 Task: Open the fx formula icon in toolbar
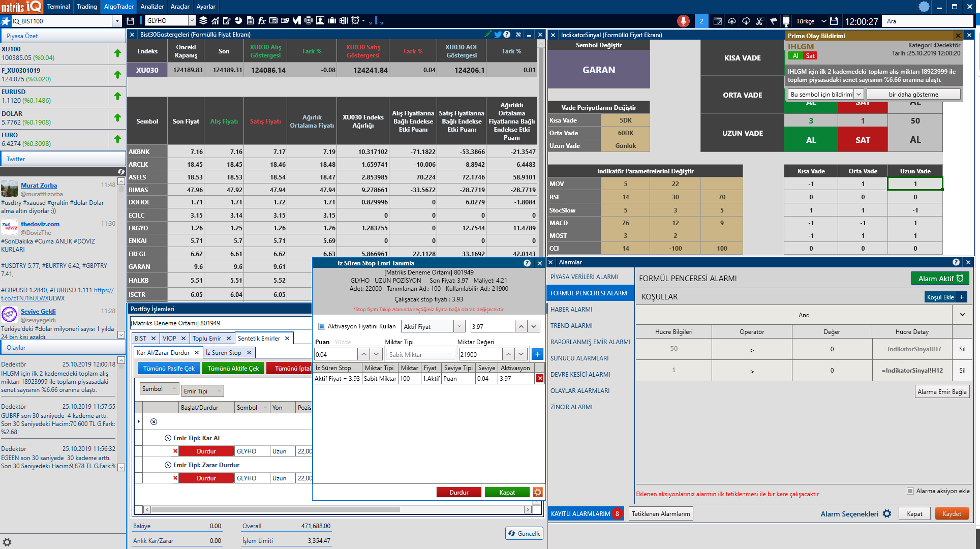click(x=262, y=21)
